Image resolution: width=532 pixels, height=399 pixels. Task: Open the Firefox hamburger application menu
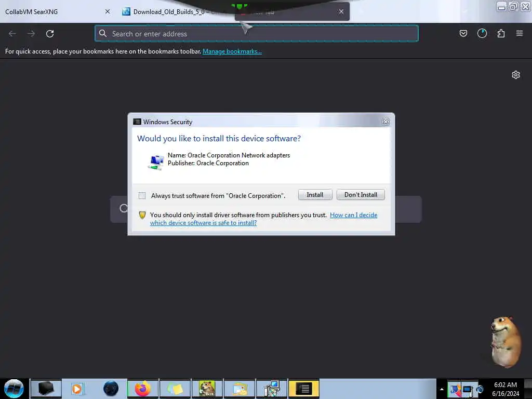coord(520,33)
